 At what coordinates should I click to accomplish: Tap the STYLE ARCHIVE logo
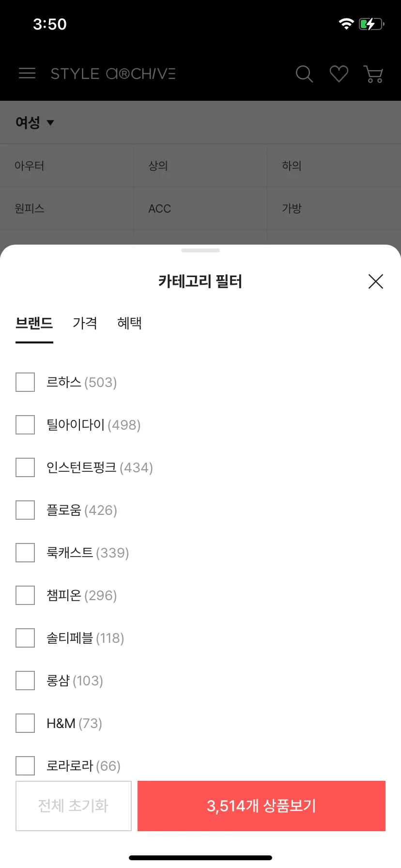coord(113,74)
